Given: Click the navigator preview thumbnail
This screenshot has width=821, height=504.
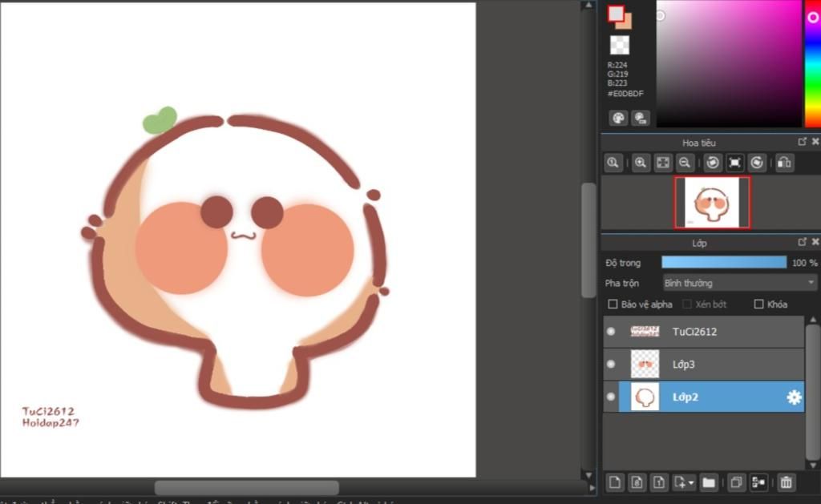Looking at the screenshot, I should (712, 203).
